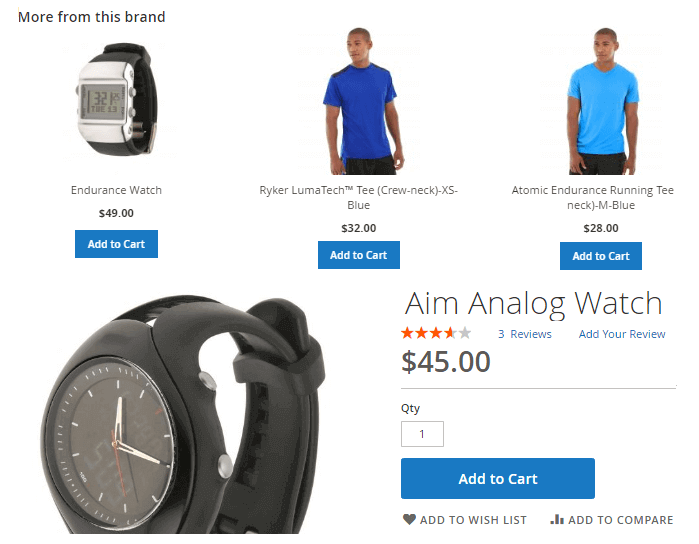
Task: Click the bar chart compare icon
Action: tap(557, 519)
